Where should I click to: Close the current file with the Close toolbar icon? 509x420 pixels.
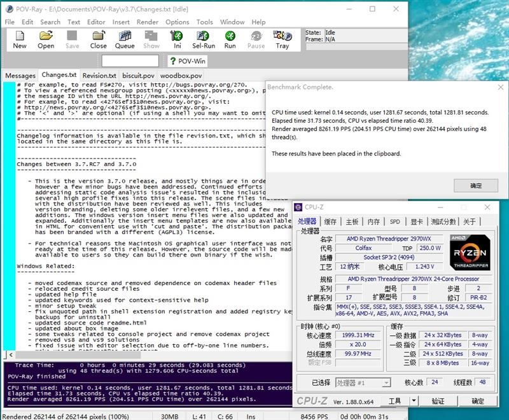coord(99,39)
